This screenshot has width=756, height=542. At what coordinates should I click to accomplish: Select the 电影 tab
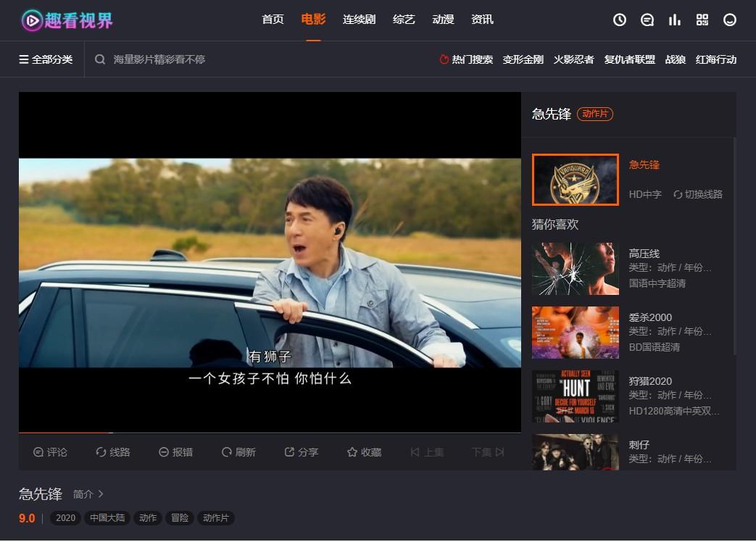pos(313,20)
